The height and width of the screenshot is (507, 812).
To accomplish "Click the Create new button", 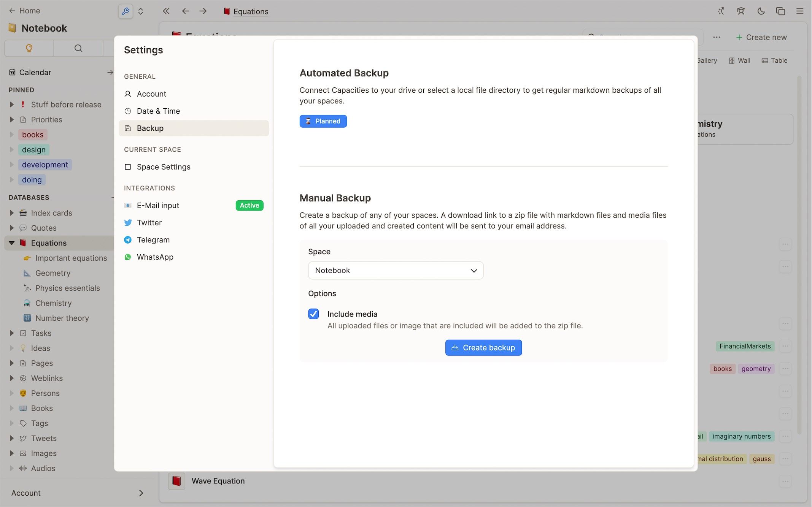I will click(x=762, y=37).
